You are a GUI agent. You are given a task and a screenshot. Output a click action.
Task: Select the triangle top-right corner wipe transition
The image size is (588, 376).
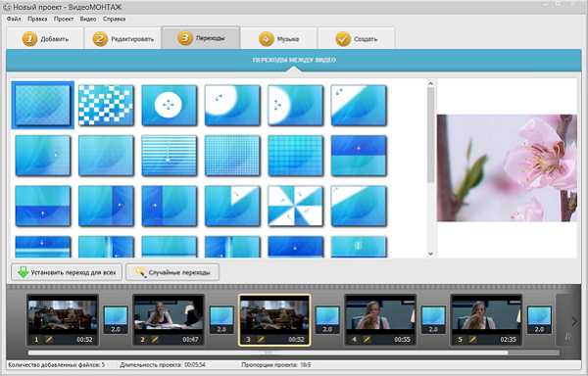pos(232,206)
